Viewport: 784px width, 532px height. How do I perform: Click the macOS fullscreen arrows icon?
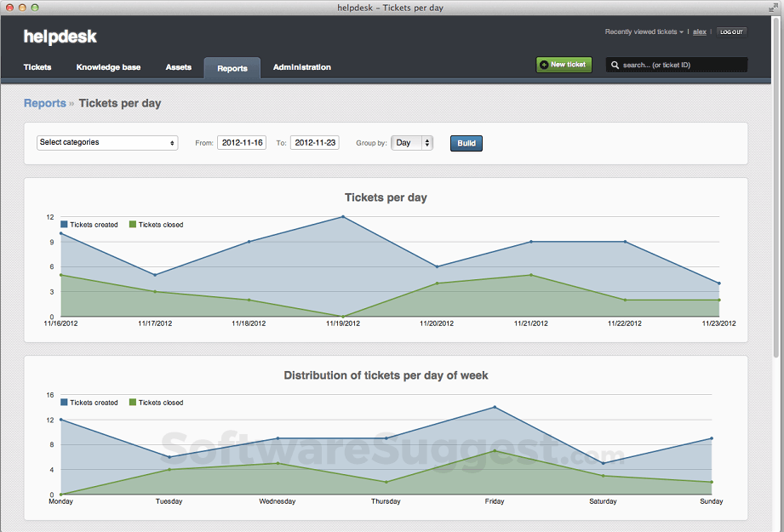point(773,8)
